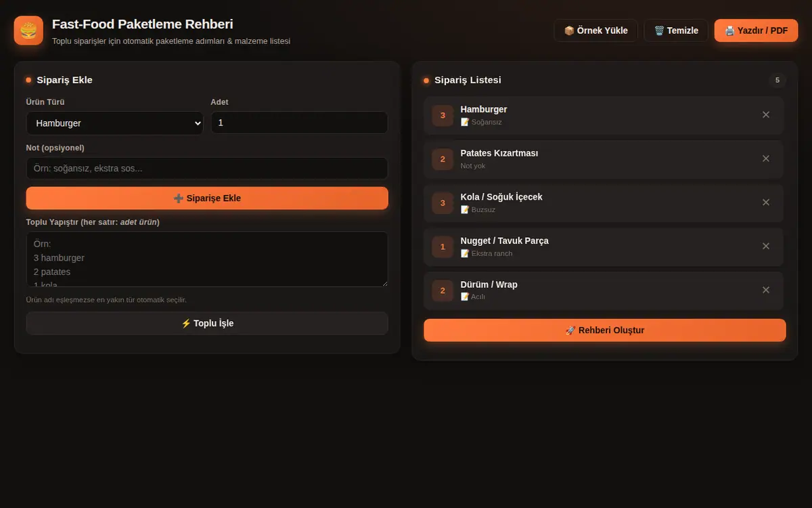Click the Not (opsiyonel) input field

[207, 169]
